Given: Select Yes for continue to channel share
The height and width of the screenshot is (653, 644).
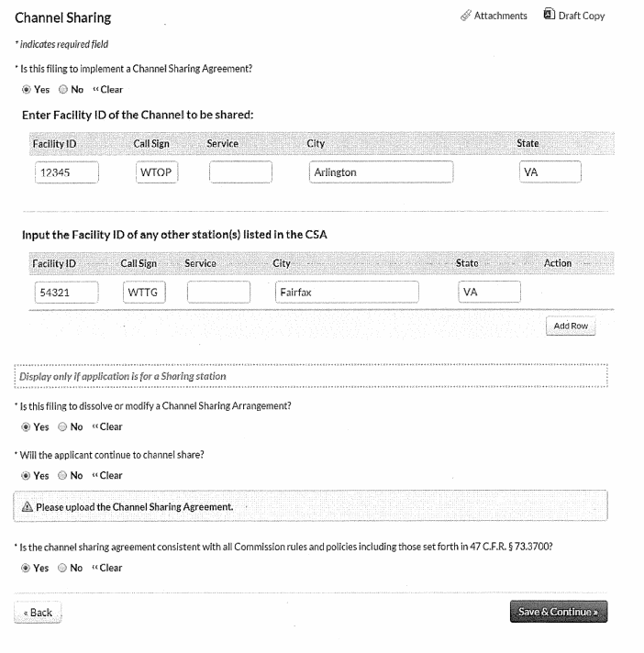Looking at the screenshot, I should pos(25,475).
